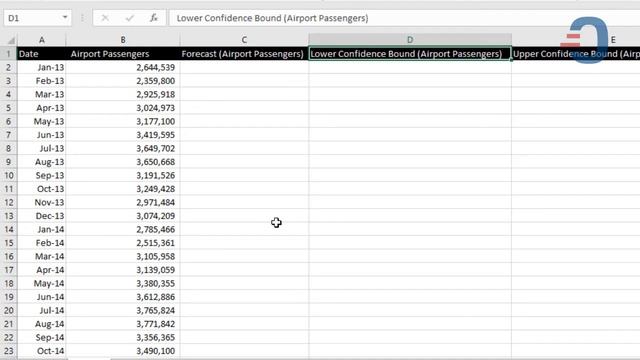Screen dimensions: 640x360
Task: Click the cell with value 3,074,209
Action: pos(122,216)
